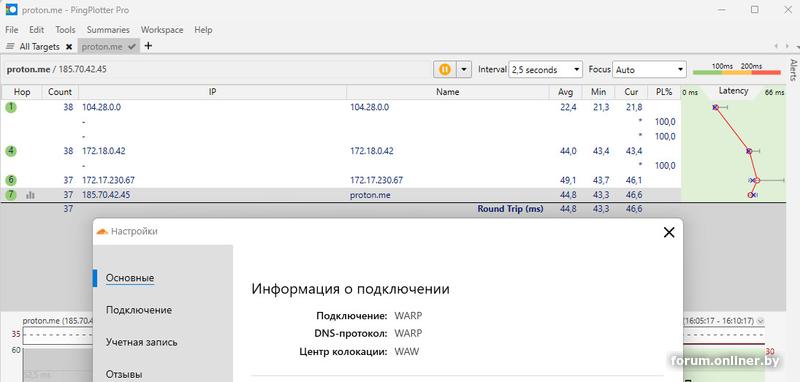Select Подключение in settings sidebar
800x382 pixels.
point(139,310)
